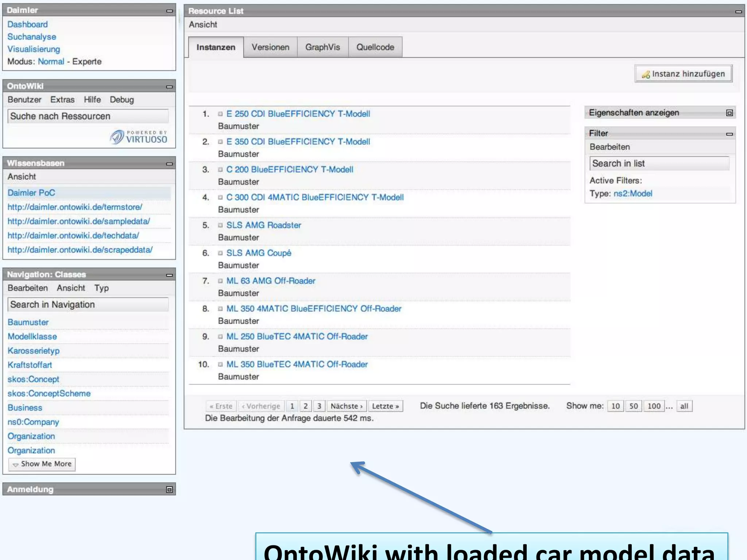Open the Benutzer menu
The image size is (747, 560).
coord(24,100)
